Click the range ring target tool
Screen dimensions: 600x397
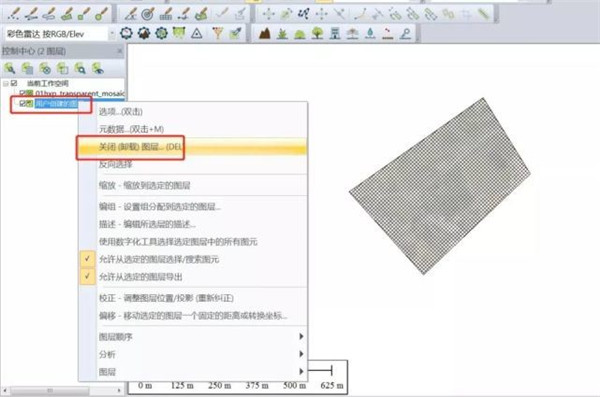148,14
